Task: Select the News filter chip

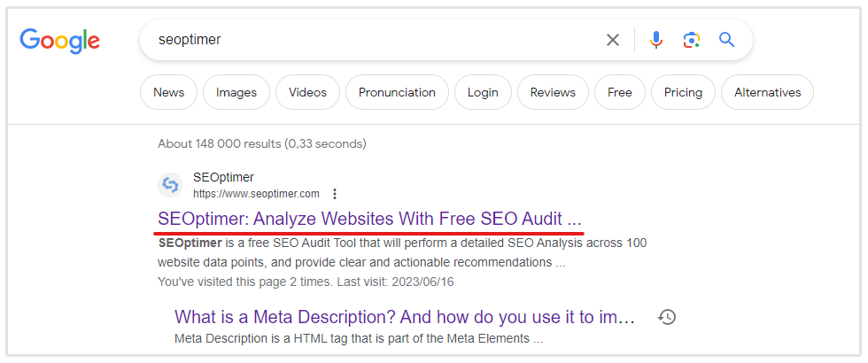Action: coord(168,92)
